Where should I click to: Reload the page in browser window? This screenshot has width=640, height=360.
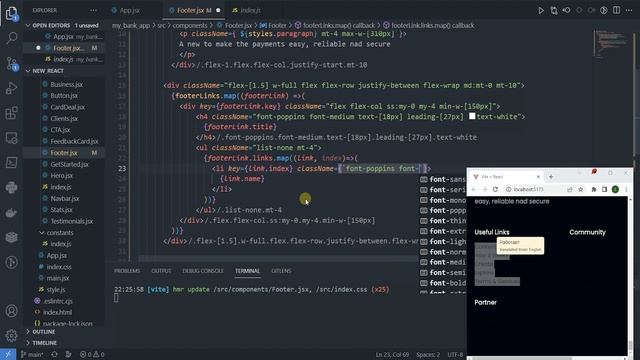[495, 189]
